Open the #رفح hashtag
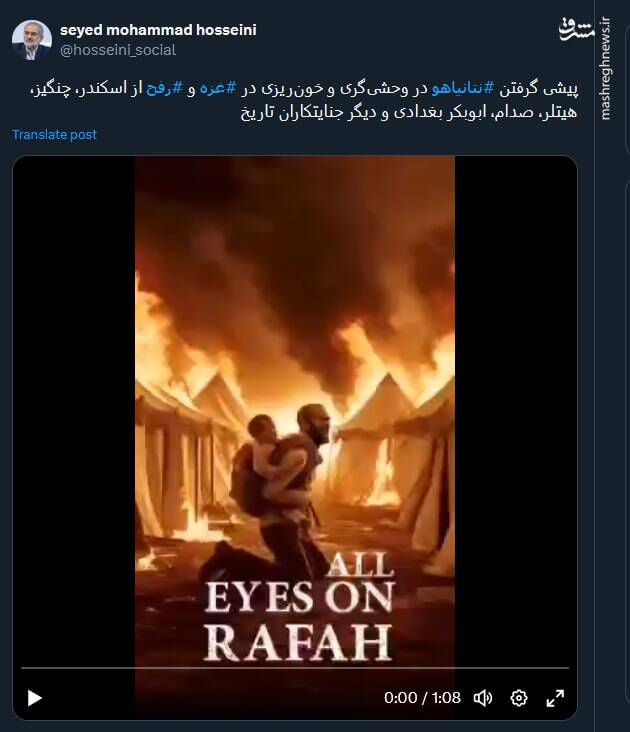 (x=164, y=88)
